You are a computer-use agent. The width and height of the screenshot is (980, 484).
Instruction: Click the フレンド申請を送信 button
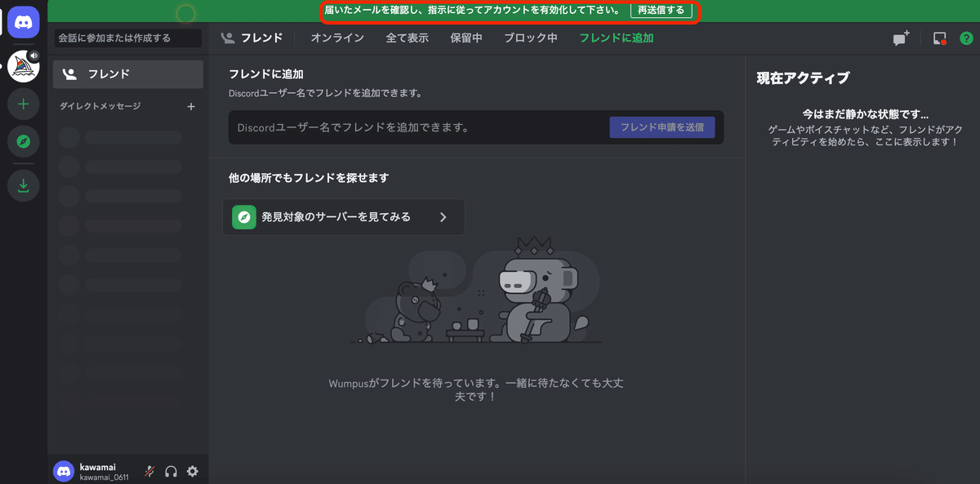(661, 127)
